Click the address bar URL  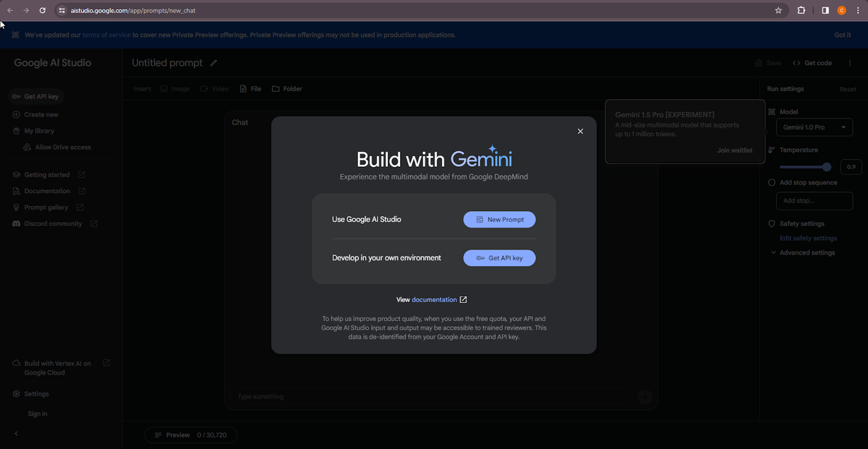pos(133,11)
